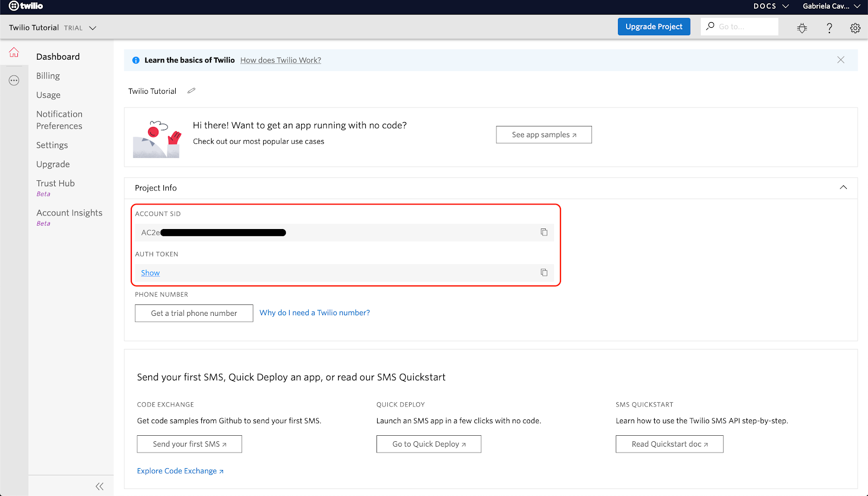Open Billing in the sidebar
The width and height of the screenshot is (868, 496).
(x=48, y=76)
